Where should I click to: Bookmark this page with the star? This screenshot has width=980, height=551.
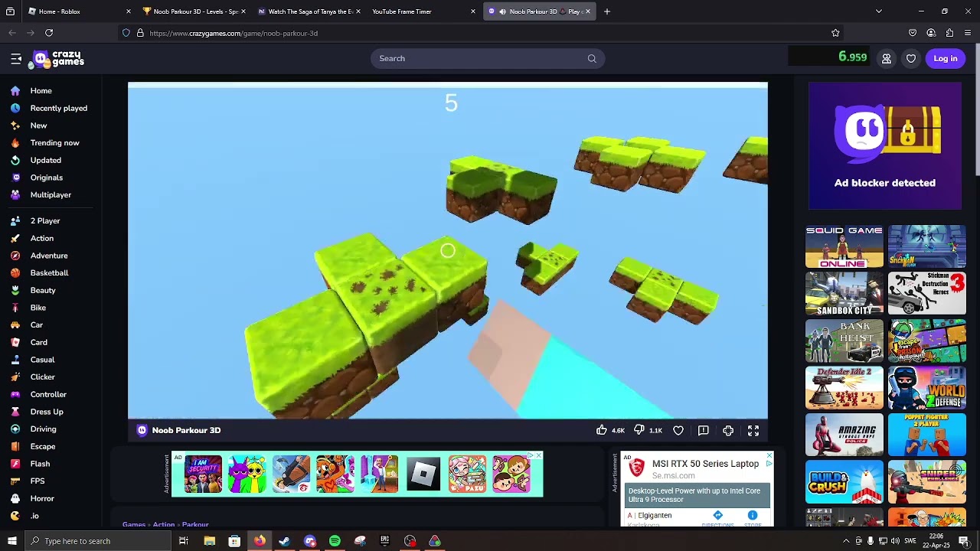835,33
